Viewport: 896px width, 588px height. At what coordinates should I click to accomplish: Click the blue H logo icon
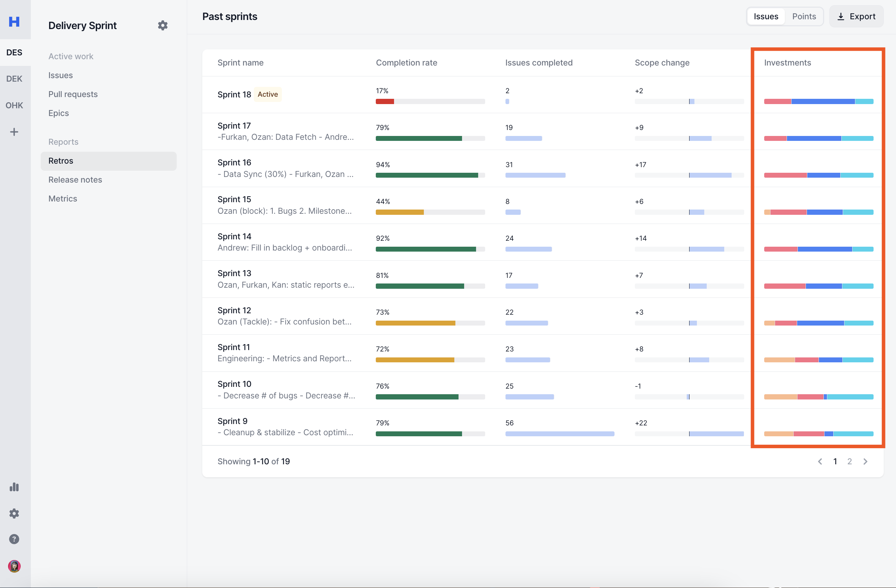(14, 21)
